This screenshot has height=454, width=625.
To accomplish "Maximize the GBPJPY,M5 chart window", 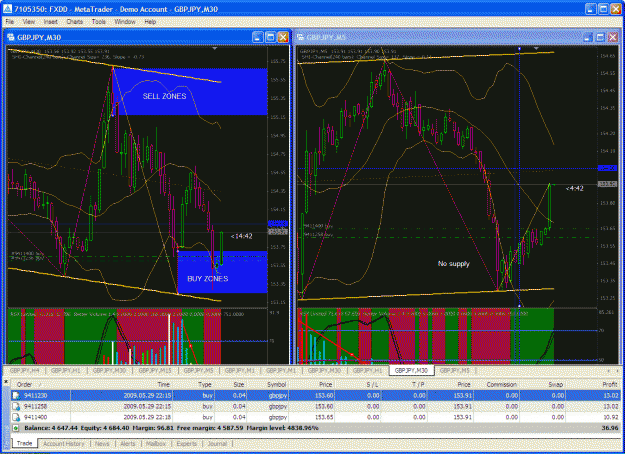I will point(600,37).
